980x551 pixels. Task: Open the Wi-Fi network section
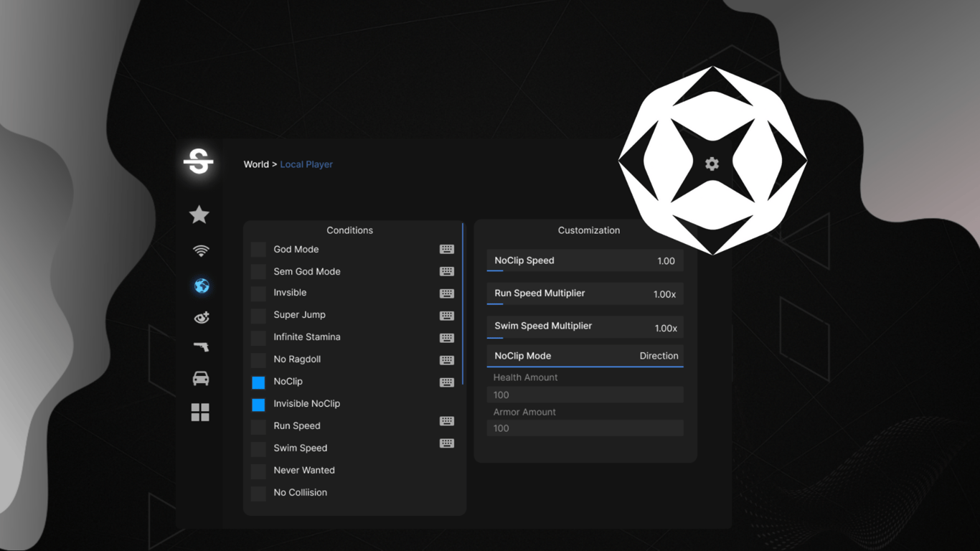(x=201, y=250)
